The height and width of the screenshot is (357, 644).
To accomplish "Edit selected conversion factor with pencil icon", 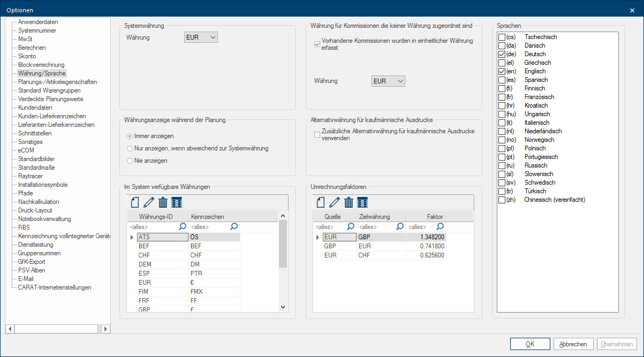I will click(x=335, y=202).
